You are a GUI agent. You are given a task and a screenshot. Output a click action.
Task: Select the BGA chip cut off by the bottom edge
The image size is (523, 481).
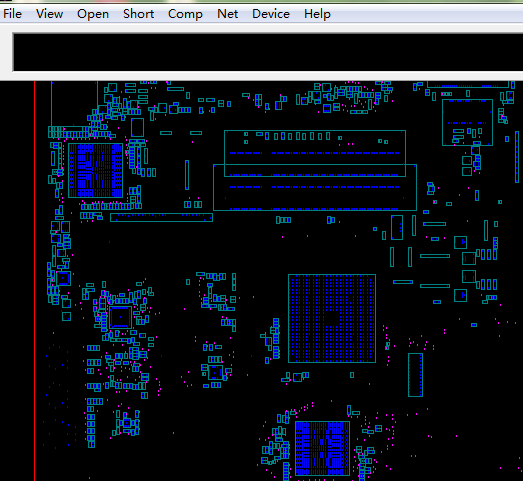point(322,448)
